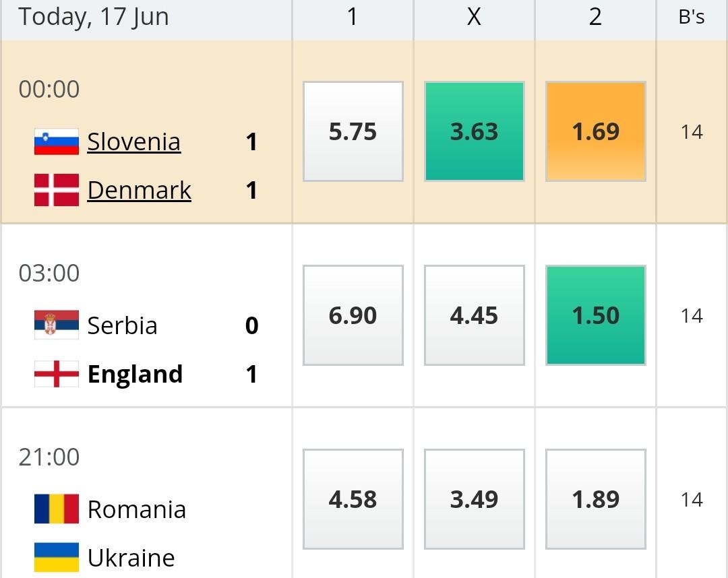728x578 pixels.
Task: Click the Ukraine flag icon
Action: point(57,558)
